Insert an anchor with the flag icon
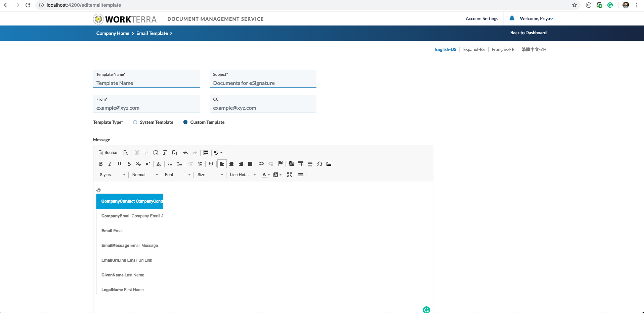Viewport: 644px width, 313px height. (280, 164)
